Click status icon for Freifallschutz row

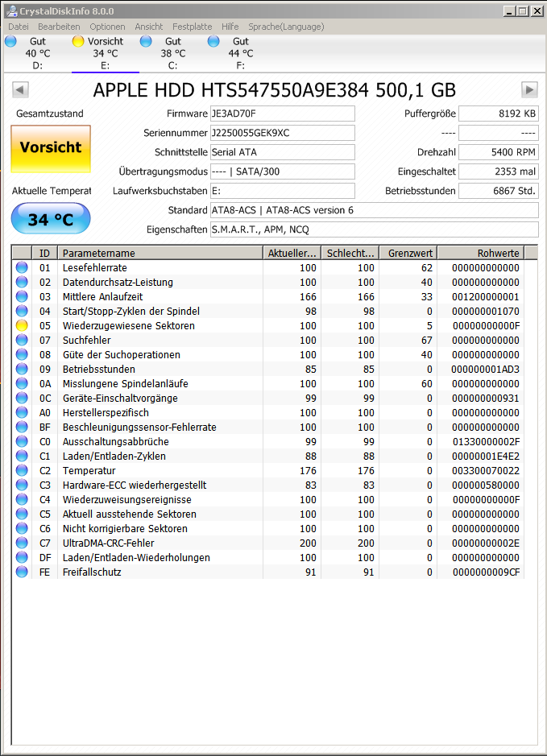(22, 572)
